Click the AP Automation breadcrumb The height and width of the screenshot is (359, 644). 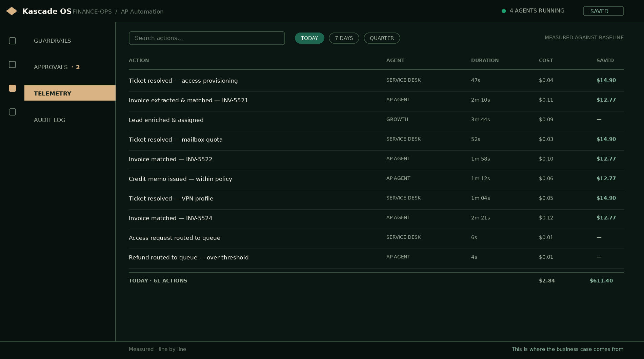142,12
